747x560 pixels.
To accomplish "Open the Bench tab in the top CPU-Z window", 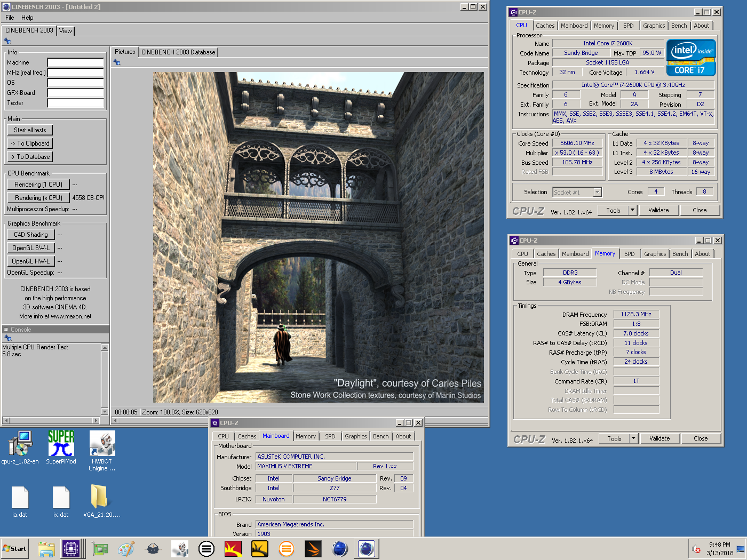I will (x=679, y=26).
